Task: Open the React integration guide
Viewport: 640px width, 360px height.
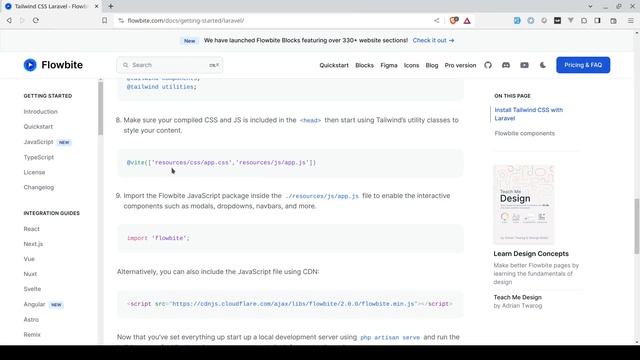Action: click(31, 229)
